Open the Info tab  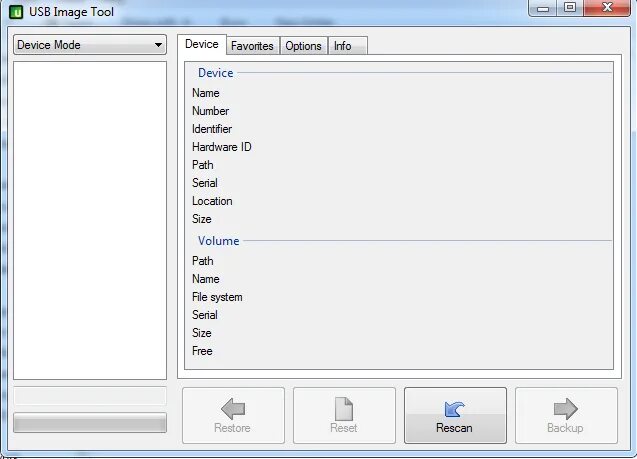347,46
